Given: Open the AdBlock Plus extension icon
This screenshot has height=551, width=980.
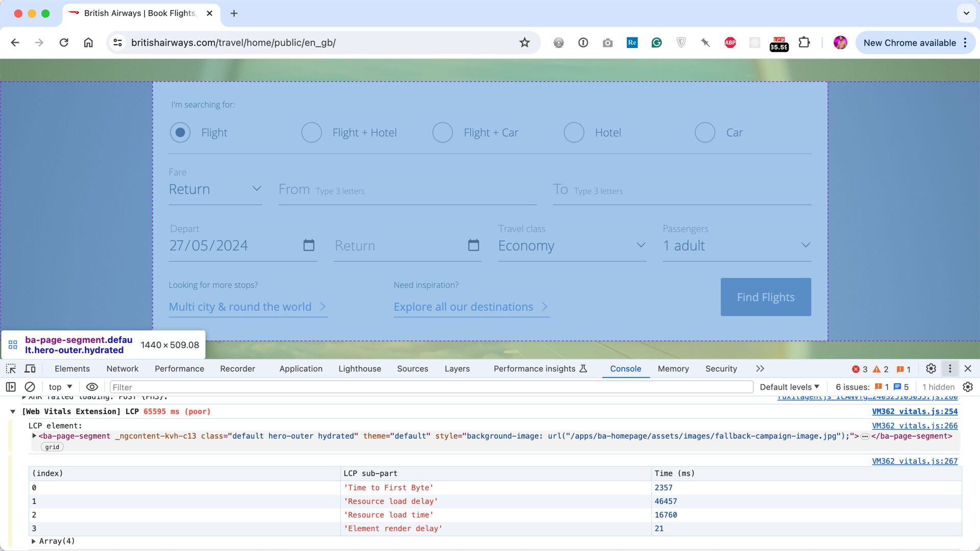Looking at the screenshot, I should (x=730, y=43).
